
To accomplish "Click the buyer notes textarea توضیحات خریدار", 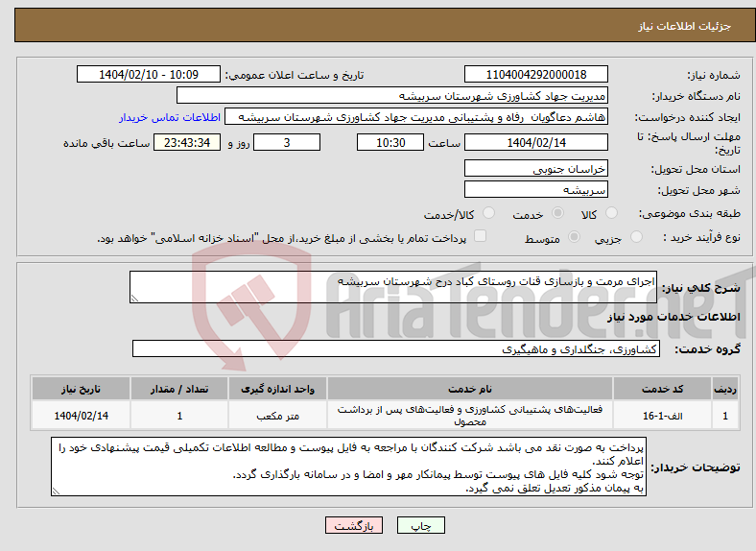I will 348,467.
